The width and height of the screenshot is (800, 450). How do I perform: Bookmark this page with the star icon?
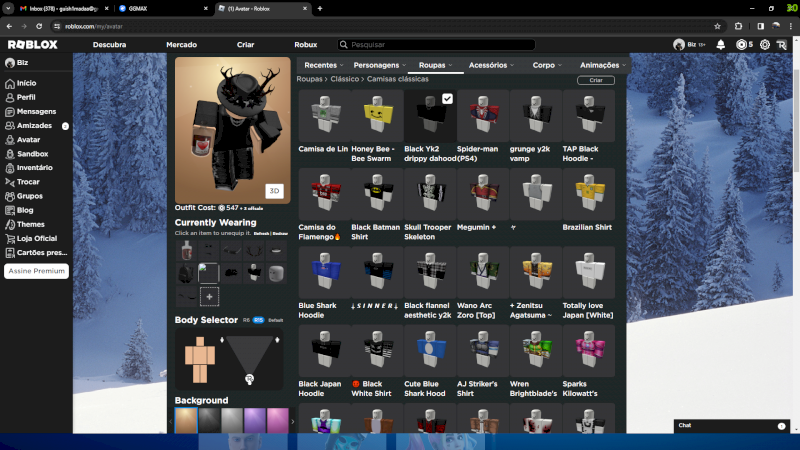point(717,26)
